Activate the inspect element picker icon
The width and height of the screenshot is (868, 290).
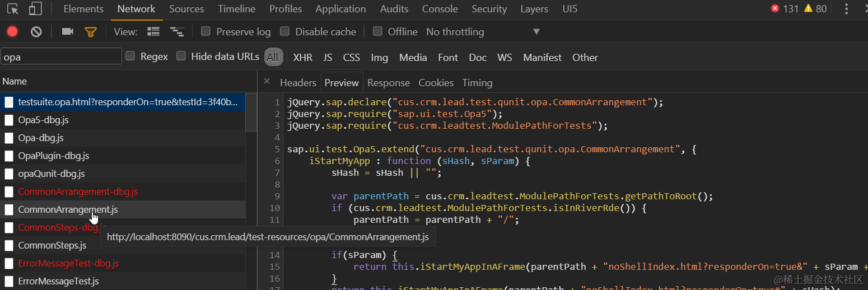click(13, 9)
